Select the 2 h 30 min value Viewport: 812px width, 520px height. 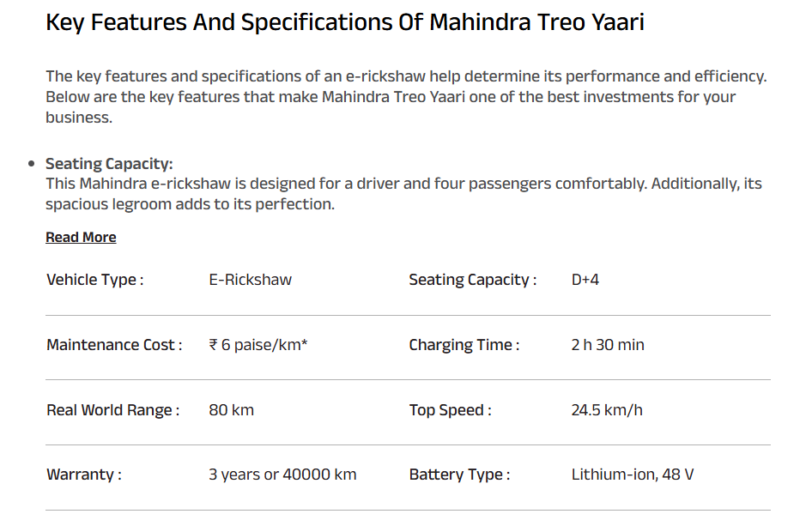point(608,345)
